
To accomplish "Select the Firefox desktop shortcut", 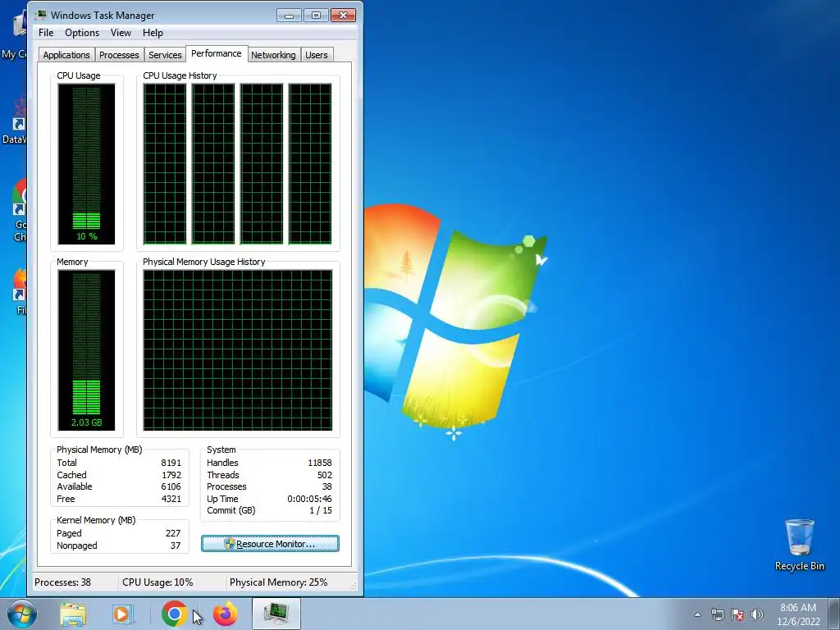I will (x=21, y=291).
